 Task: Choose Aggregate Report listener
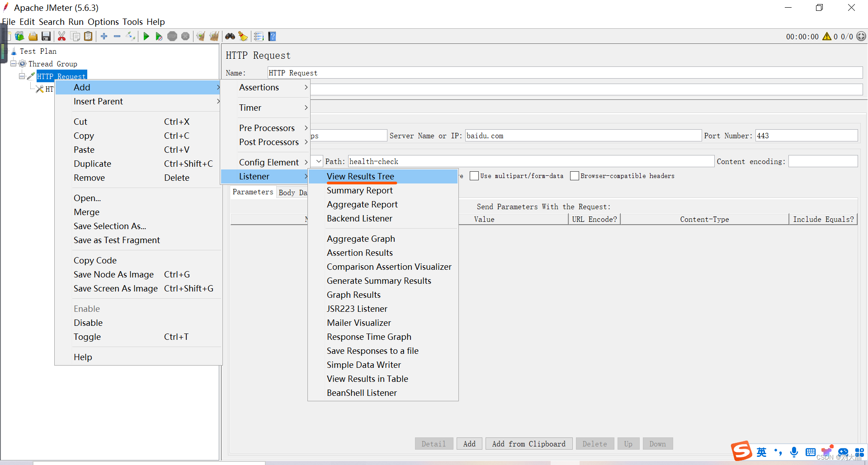[383, 204]
